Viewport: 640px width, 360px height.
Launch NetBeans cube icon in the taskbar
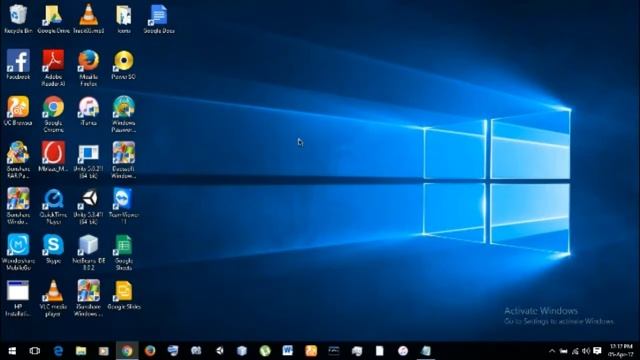[242, 351]
